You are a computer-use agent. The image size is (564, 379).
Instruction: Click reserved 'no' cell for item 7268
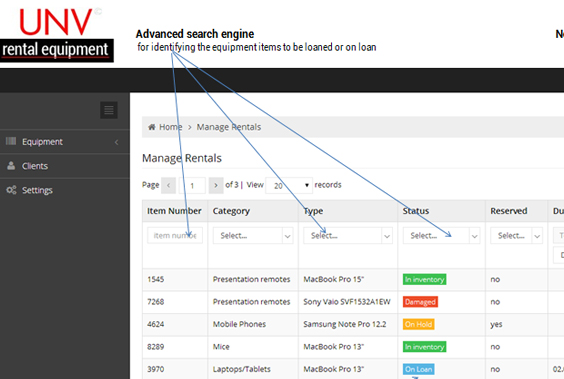click(495, 302)
